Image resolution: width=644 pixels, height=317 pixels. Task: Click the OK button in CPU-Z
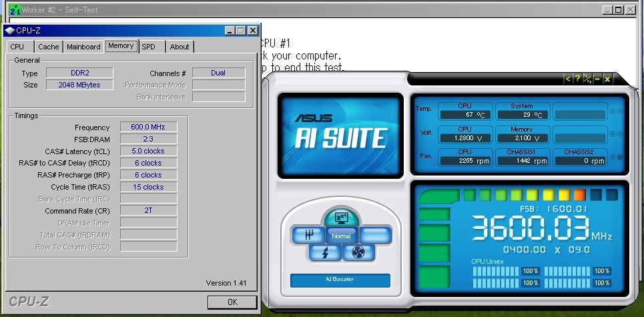pos(232,302)
